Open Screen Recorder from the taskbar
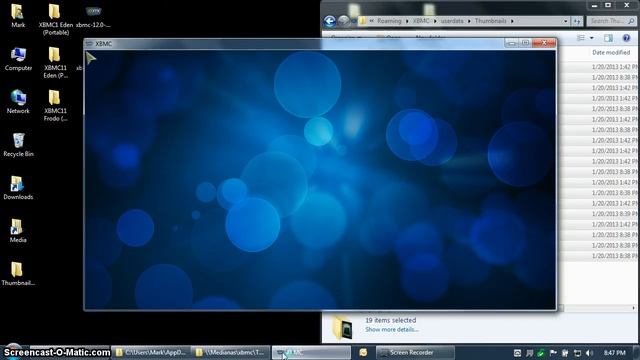Image resolution: width=640 pixels, height=360 pixels. coord(415,353)
